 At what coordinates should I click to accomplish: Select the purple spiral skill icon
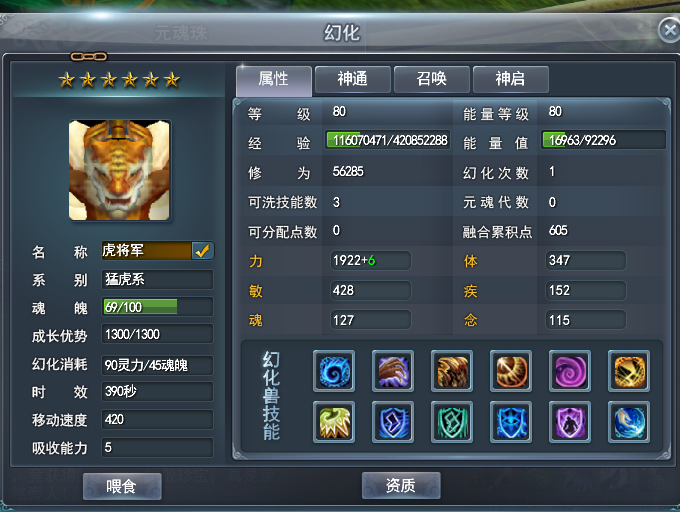[x=569, y=371]
